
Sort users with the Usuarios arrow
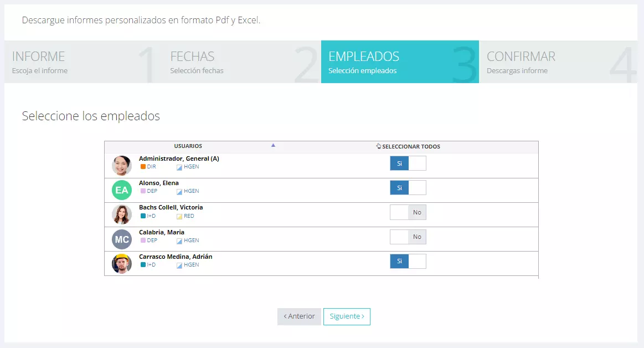coord(273,145)
